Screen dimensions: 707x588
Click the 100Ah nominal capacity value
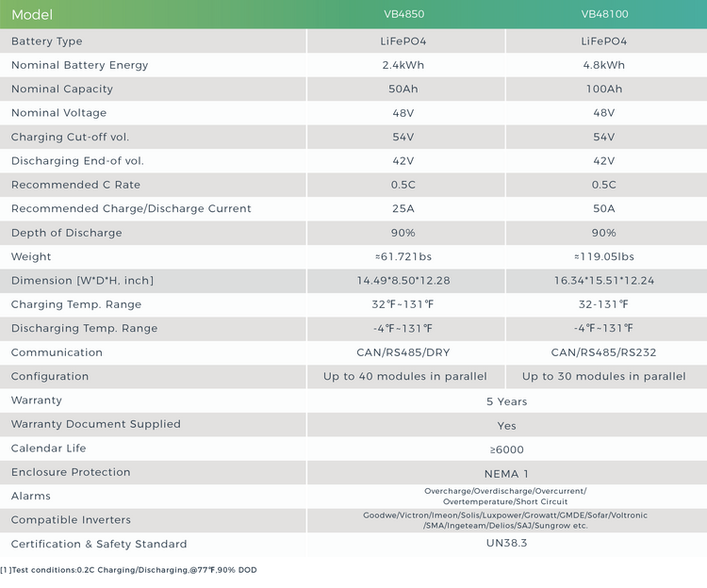click(603, 90)
